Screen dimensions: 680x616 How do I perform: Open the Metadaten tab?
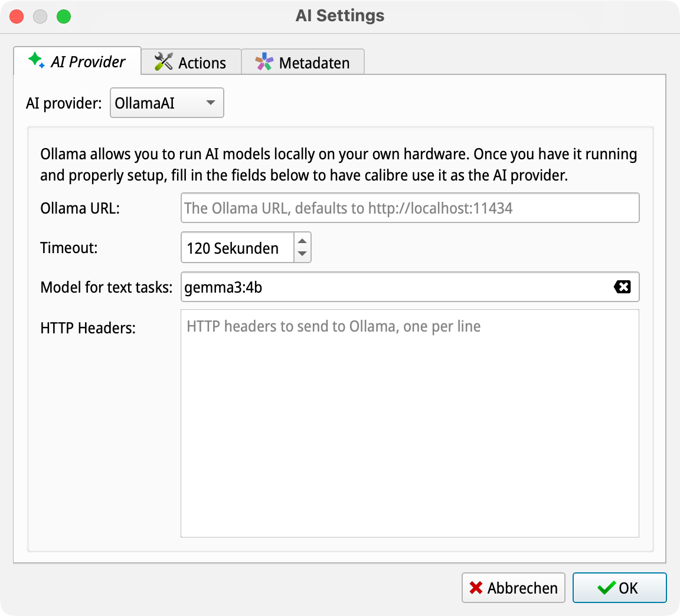tap(303, 63)
